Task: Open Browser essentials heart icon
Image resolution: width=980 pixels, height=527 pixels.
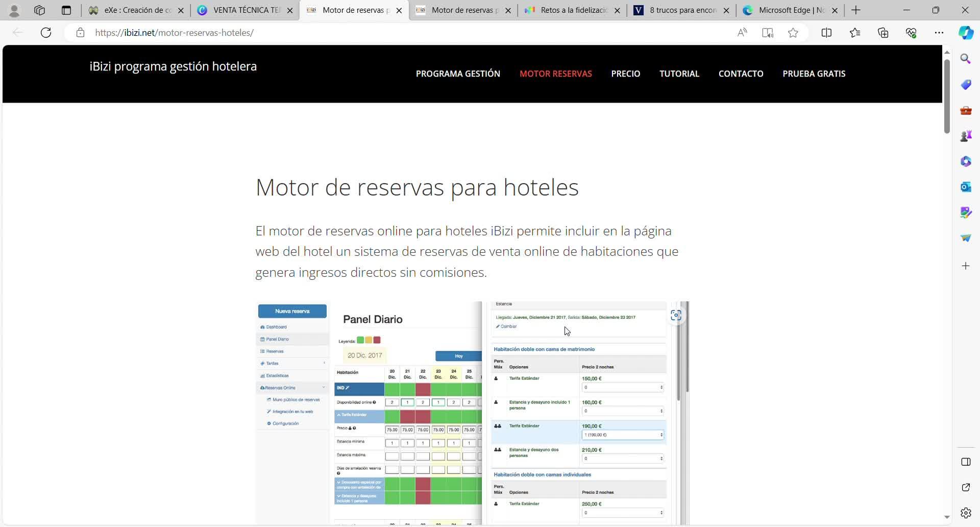Action: 911,33
